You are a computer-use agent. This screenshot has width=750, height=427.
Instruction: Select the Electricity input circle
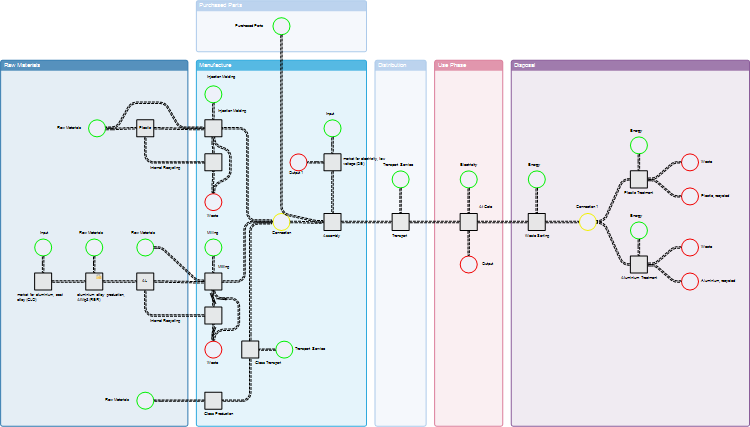point(469,179)
